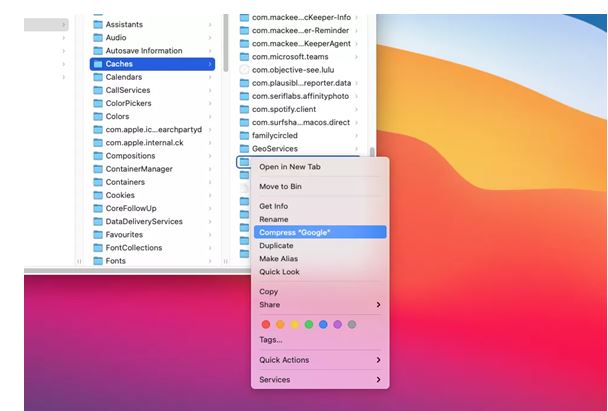Click the Calendars folder icon
The height and width of the screenshot is (411, 608).
98,77
